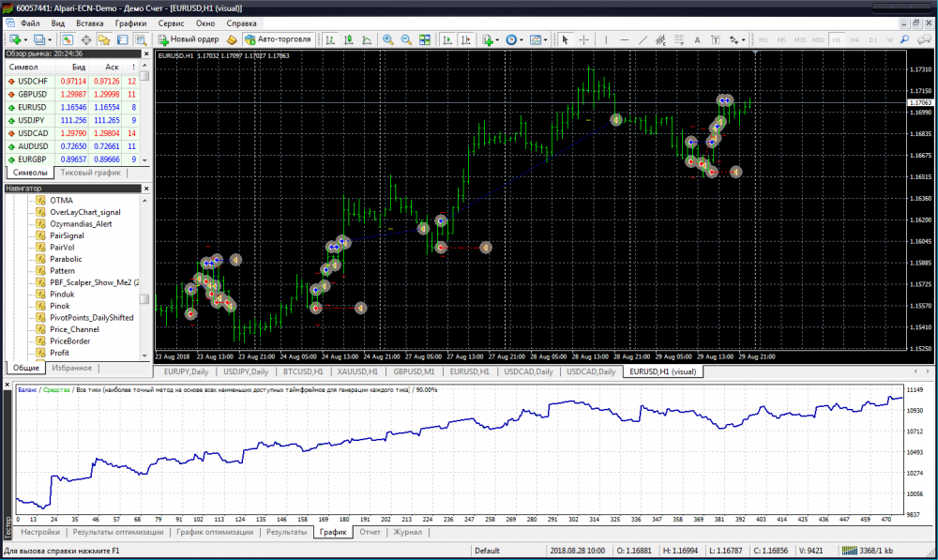Select the arrows objects tool
The width and height of the screenshot is (938, 560).
click(x=734, y=39)
